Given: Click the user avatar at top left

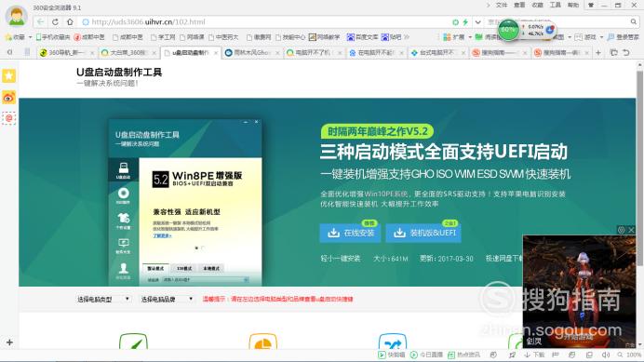Looking at the screenshot, I should 17,16.
